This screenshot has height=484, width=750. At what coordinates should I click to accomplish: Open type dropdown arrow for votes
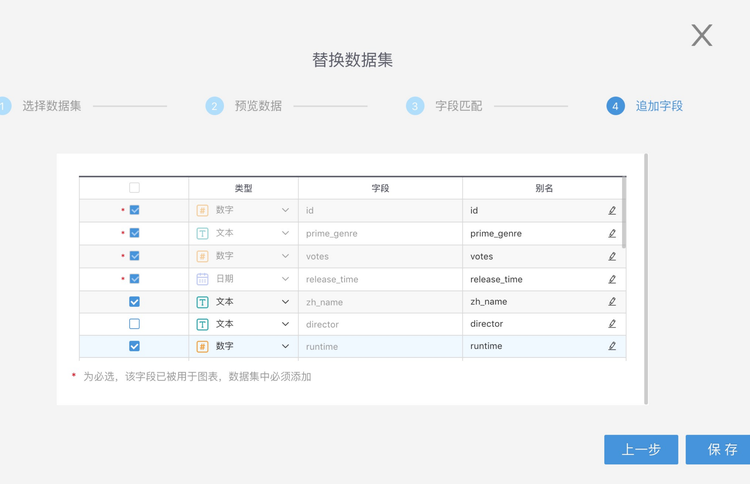point(285,256)
